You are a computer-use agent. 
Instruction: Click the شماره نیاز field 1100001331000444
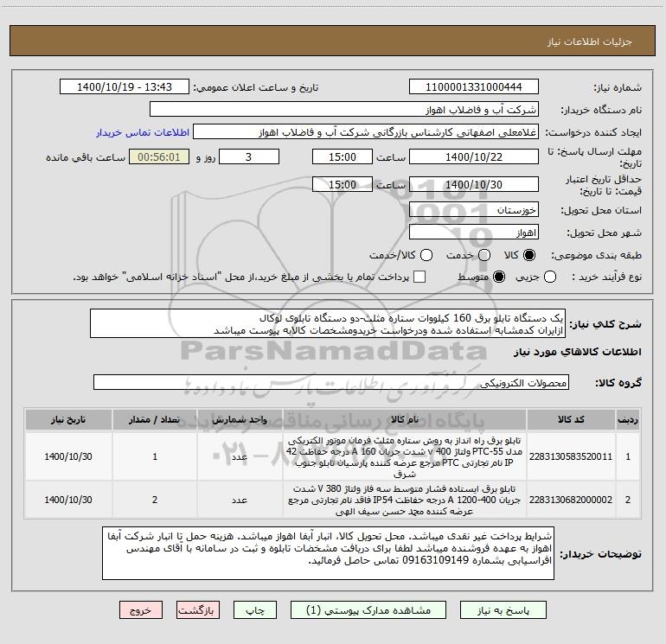pos(474,86)
